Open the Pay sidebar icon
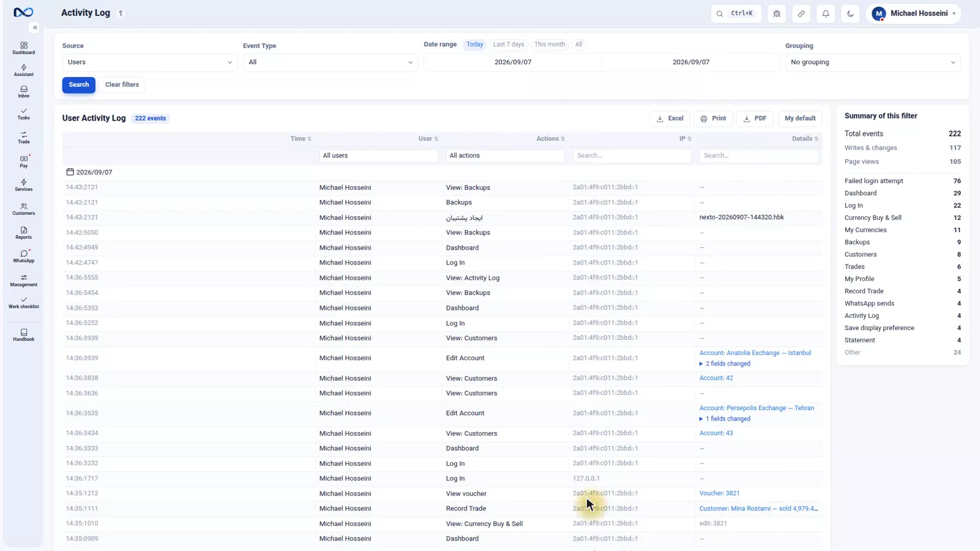 tap(23, 162)
